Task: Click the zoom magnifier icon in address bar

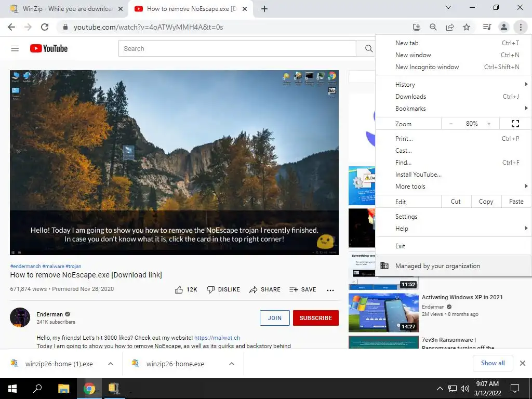Action: click(x=433, y=27)
